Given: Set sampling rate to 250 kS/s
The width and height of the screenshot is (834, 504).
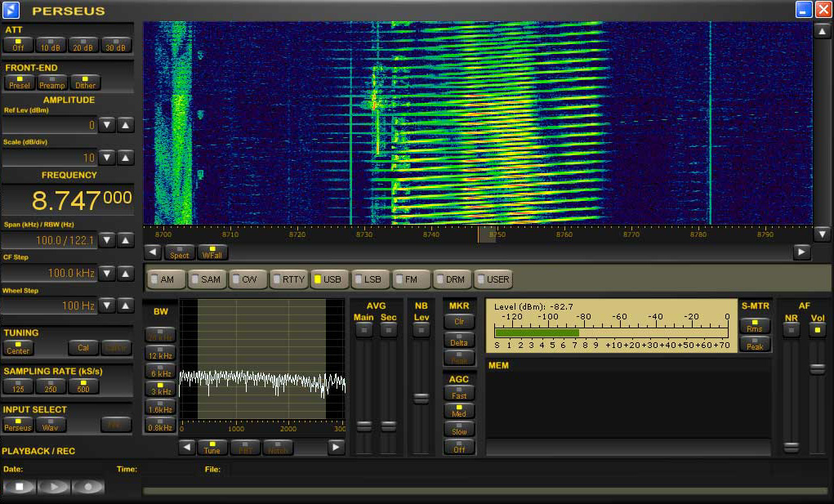Looking at the screenshot, I should point(51,386).
